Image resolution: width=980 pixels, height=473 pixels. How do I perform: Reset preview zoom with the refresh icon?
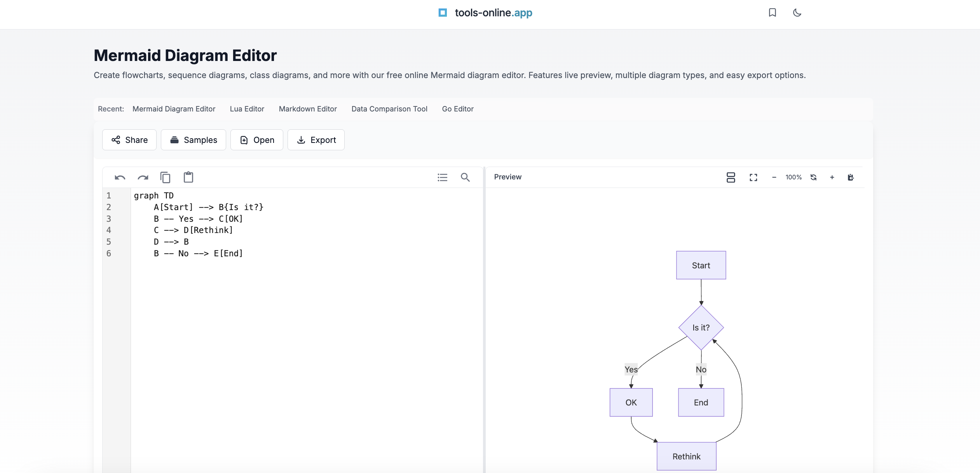[813, 177]
